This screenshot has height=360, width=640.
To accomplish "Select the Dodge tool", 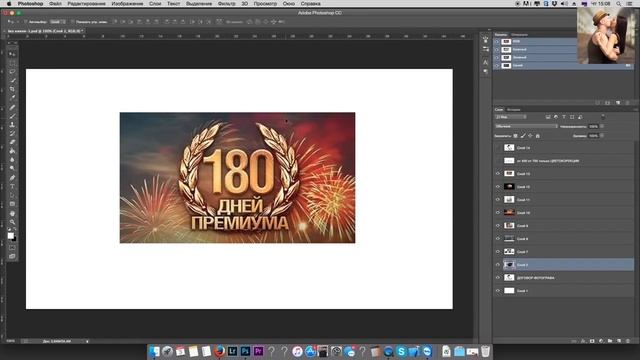I will pos(12,169).
